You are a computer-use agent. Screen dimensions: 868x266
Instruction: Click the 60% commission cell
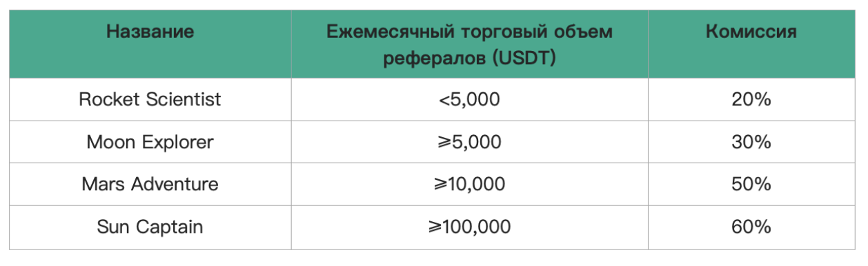[751, 227]
